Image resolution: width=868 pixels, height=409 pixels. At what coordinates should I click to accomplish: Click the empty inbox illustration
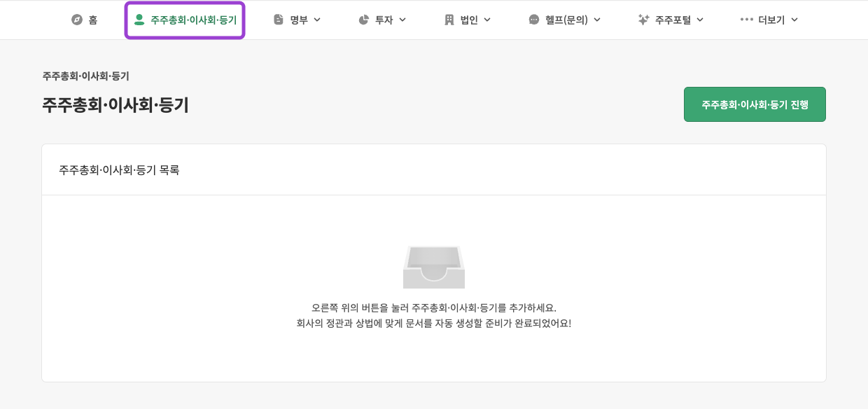tap(434, 267)
